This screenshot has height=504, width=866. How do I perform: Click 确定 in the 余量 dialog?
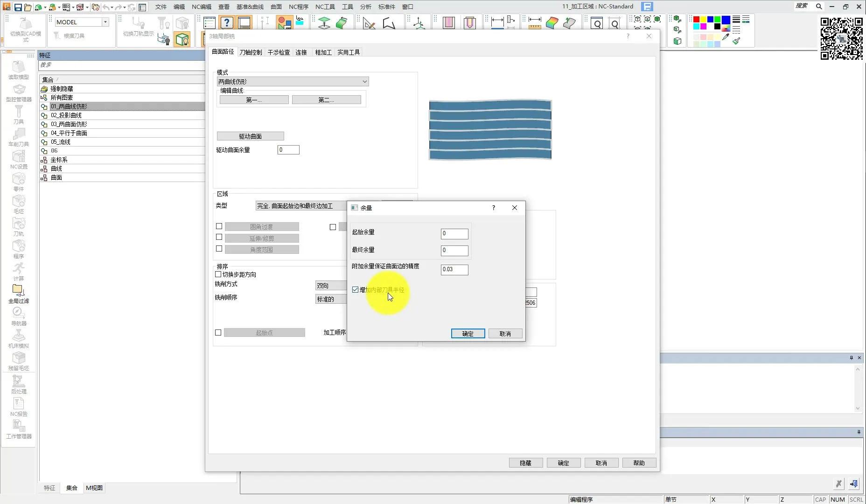pos(468,334)
